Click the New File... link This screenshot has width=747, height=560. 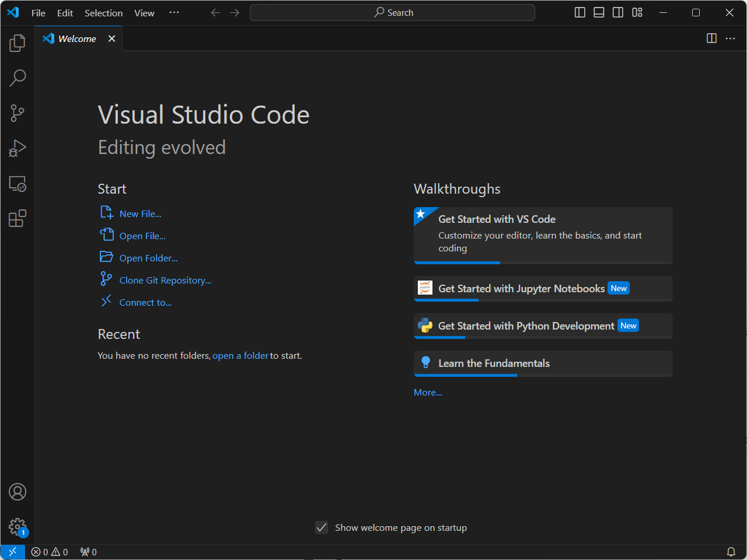coord(140,214)
